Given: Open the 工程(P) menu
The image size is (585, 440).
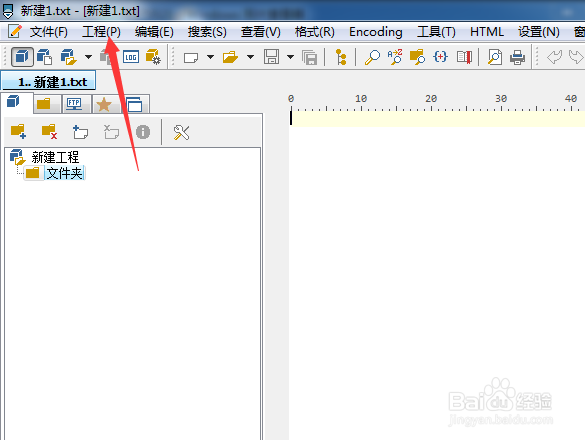Looking at the screenshot, I should (x=101, y=32).
